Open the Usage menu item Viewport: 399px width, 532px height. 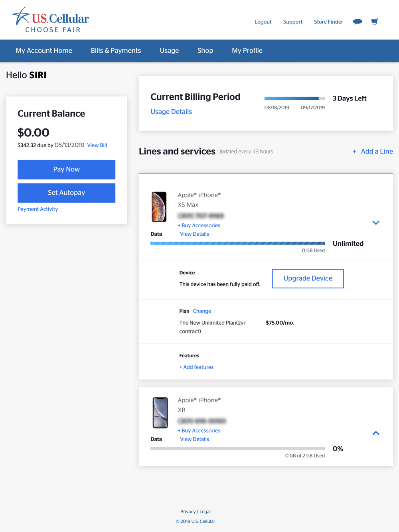[169, 51]
